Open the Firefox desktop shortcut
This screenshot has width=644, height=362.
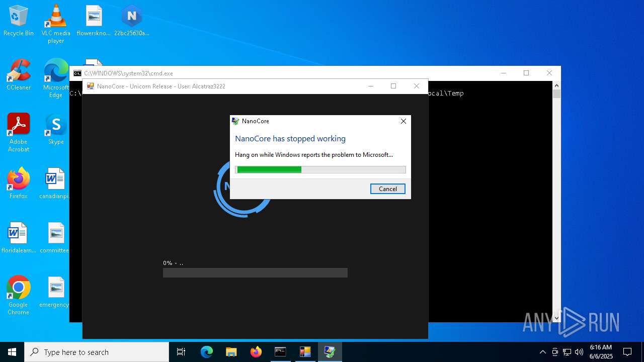click(19, 184)
